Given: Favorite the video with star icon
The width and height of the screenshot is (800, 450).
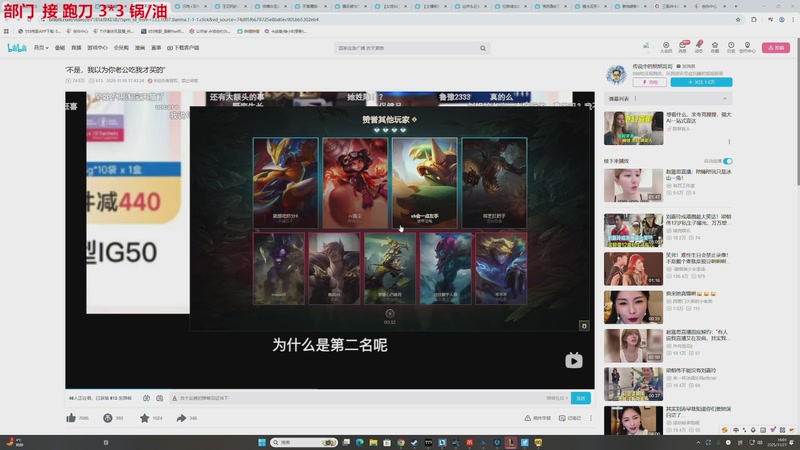Looking at the screenshot, I should pos(144,418).
